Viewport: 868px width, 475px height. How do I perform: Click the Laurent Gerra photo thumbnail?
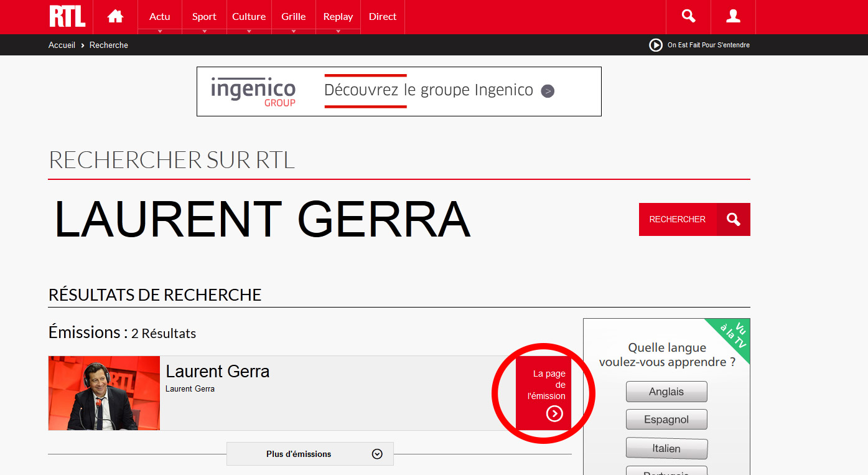pos(103,393)
